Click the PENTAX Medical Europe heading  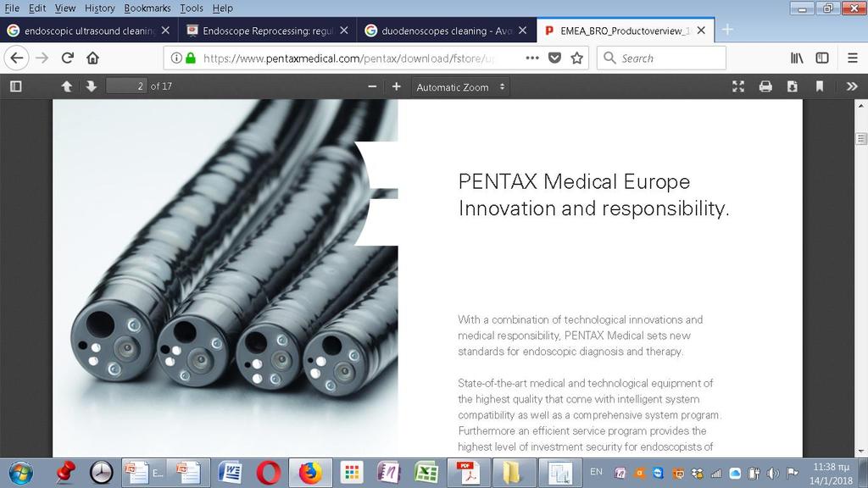pos(574,181)
